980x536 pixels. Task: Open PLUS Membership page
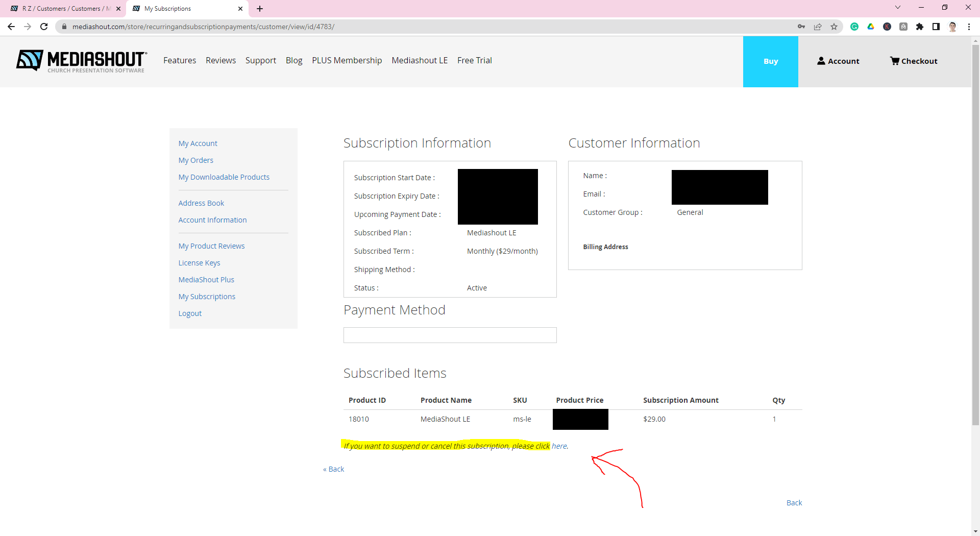(347, 60)
